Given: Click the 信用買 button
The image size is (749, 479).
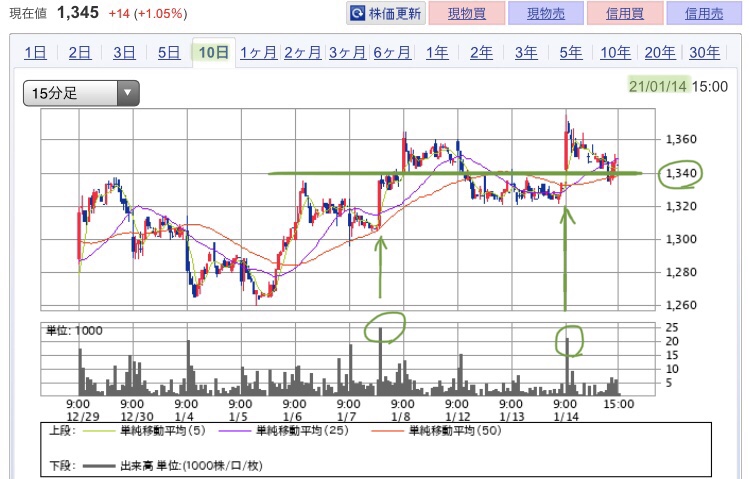Looking at the screenshot, I should coord(625,13).
